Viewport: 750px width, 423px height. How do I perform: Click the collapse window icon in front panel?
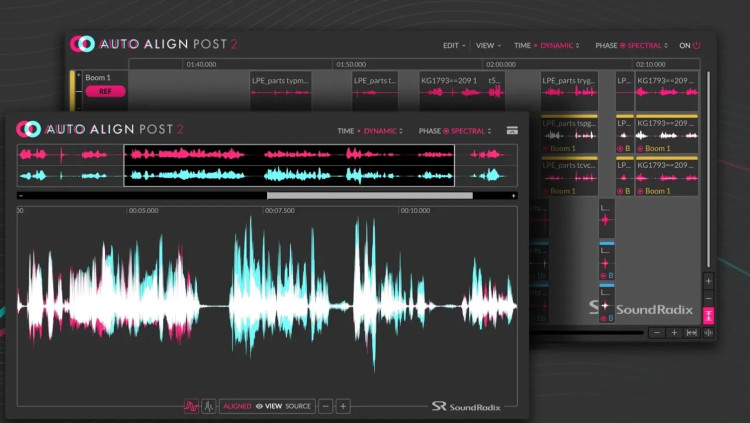click(x=512, y=130)
